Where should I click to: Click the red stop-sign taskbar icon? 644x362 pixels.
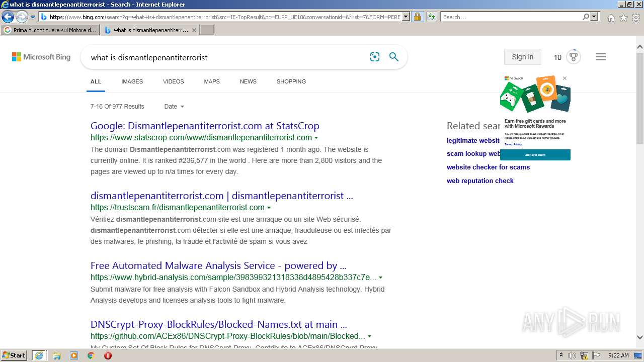[108, 355]
